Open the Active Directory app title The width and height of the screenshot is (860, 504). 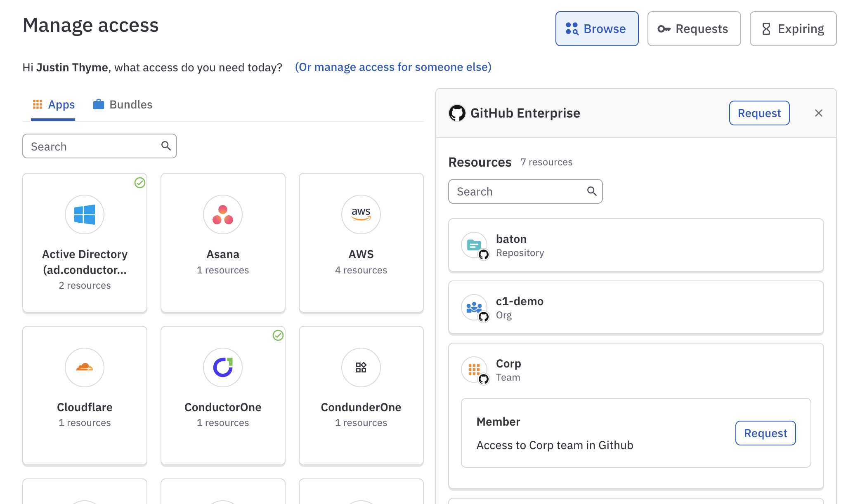pyautogui.click(x=85, y=262)
